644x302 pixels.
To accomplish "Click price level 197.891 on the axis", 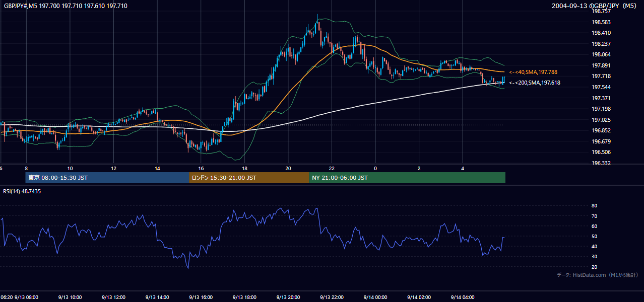I will click(601, 65).
